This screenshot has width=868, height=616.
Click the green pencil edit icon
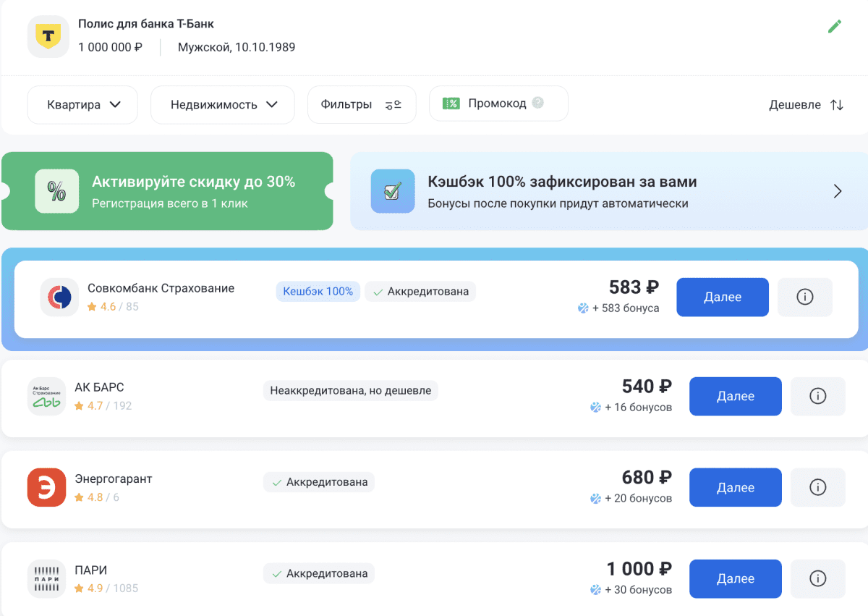834,27
